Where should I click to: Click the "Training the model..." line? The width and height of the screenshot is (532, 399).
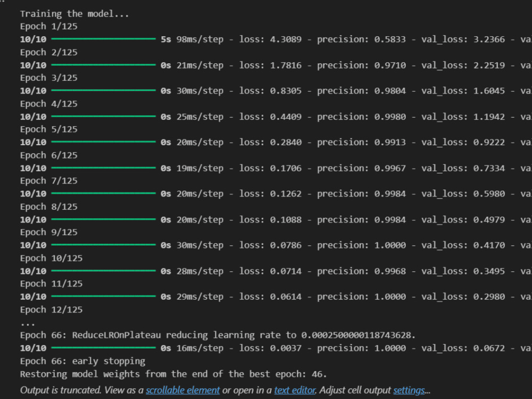pos(74,14)
